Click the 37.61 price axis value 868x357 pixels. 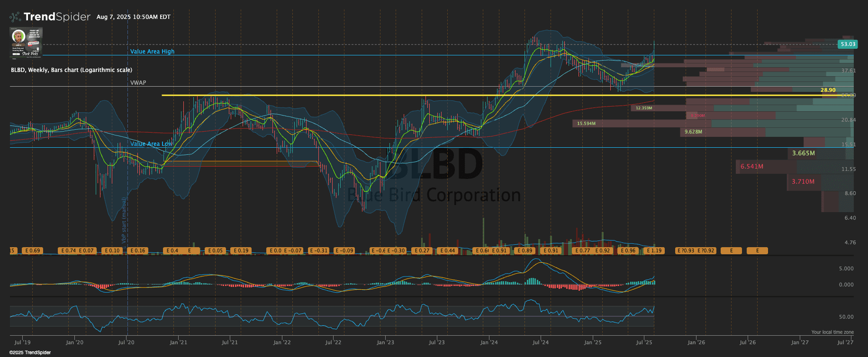[849, 71]
